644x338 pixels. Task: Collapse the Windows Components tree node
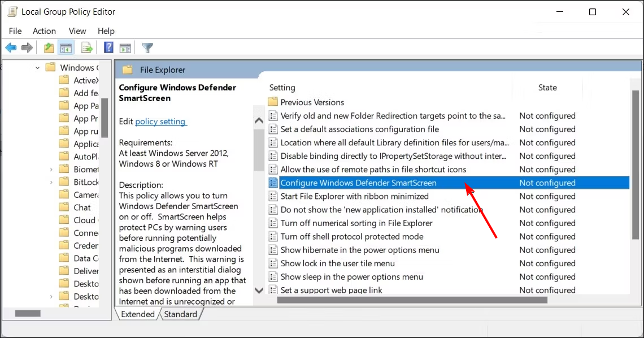[x=38, y=68]
